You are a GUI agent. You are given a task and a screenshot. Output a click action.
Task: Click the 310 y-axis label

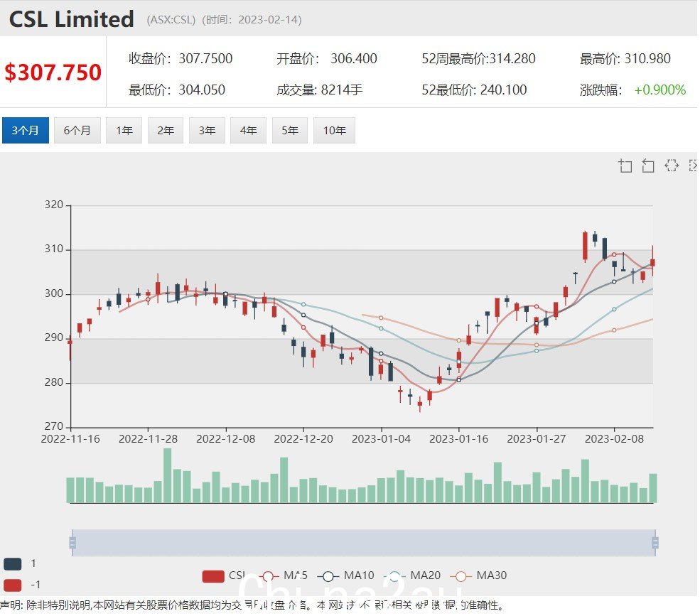coord(53,249)
